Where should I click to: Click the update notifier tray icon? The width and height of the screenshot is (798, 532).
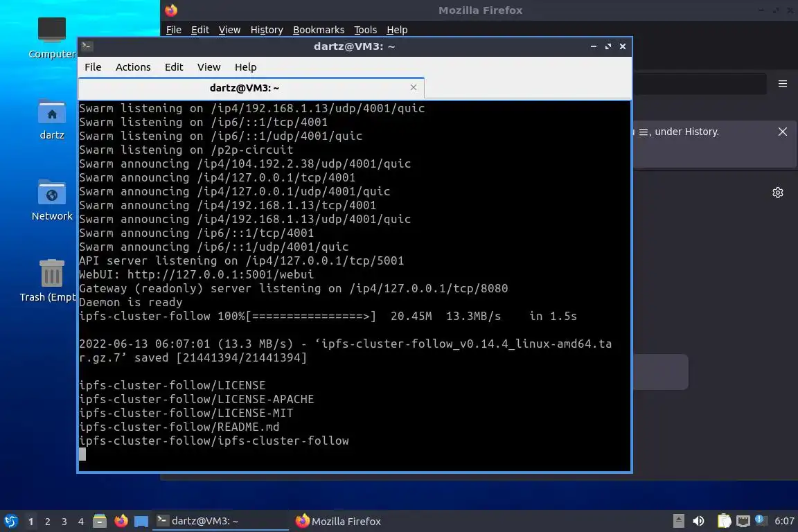pos(760,520)
